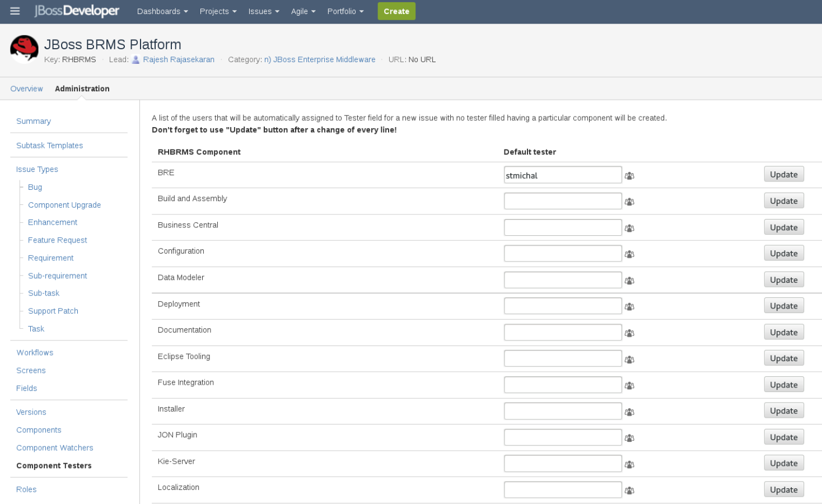Expand the Issues dropdown
This screenshot has width=822, height=504.
[x=263, y=11]
